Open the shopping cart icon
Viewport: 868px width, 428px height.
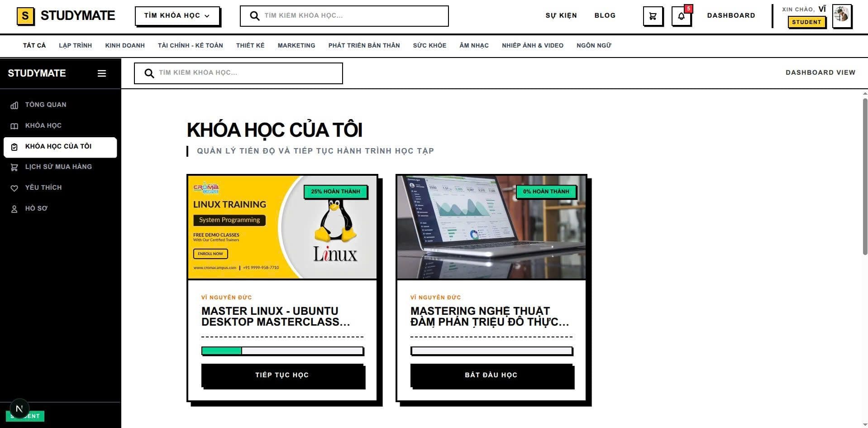(653, 16)
